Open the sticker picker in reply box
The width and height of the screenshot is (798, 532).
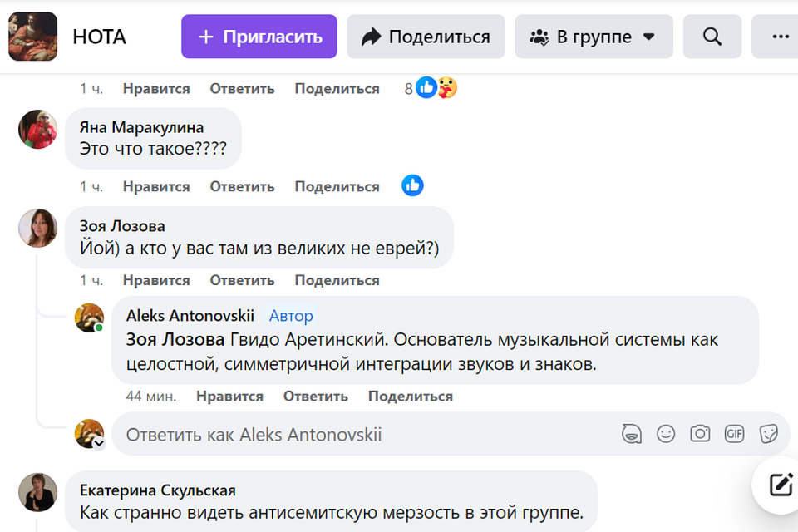tap(768, 434)
